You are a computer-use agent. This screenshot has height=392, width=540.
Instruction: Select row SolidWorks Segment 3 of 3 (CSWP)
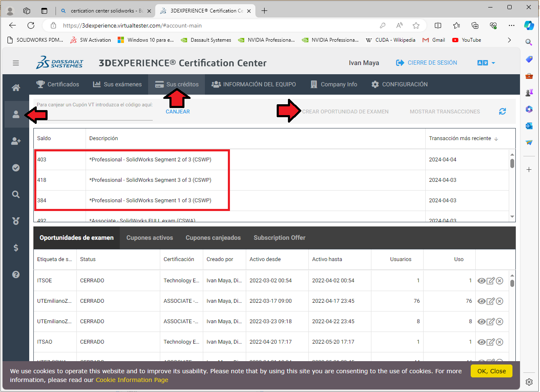(271, 180)
